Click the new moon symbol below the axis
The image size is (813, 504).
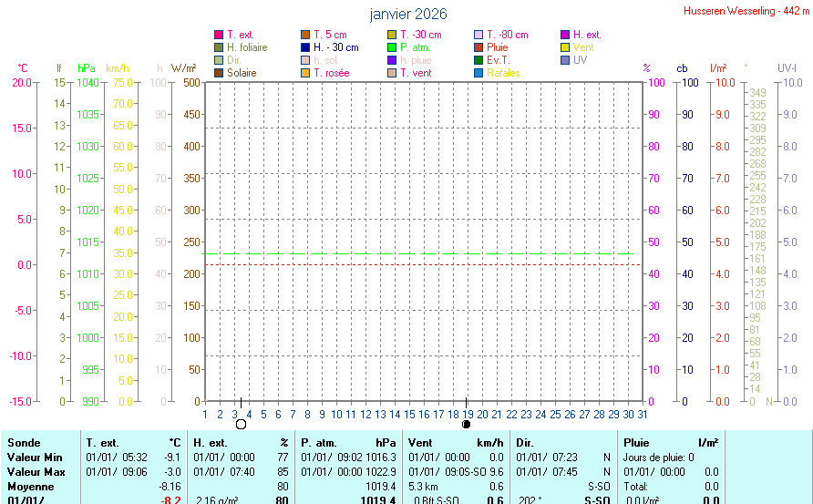pyautogui.click(x=467, y=424)
